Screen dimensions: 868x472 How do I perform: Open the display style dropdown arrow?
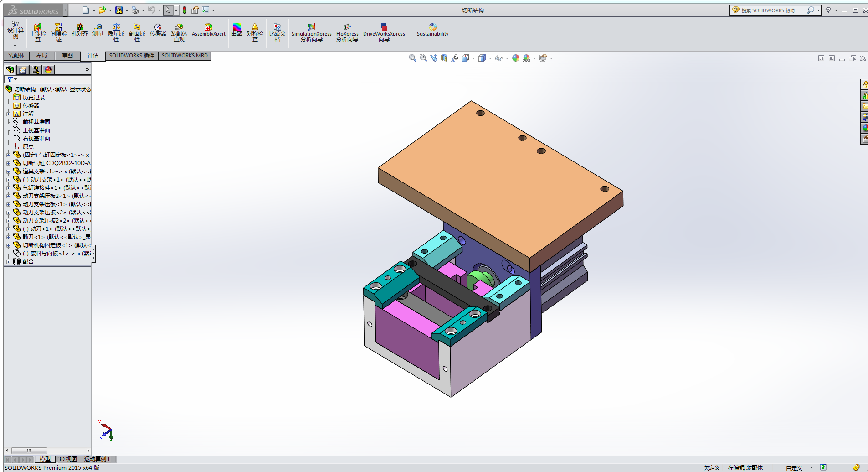(x=490, y=58)
